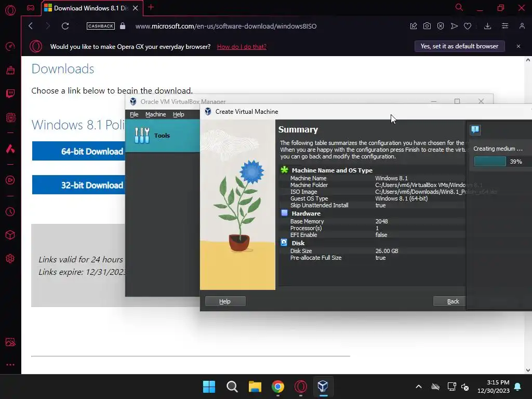Open the profile account icon
This screenshot has width=532, height=399.
(522, 26)
